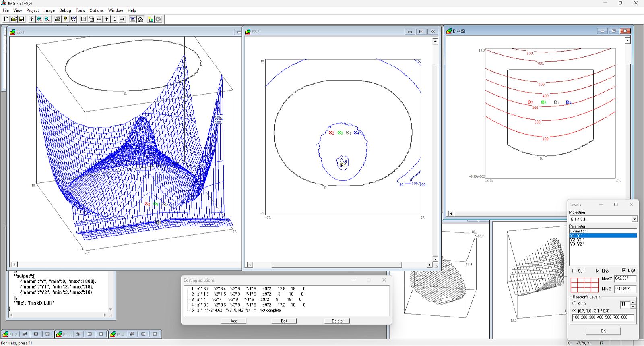This screenshot has width=644, height=346.
Task: Click Add in Existing solutions
Action: [234, 321]
